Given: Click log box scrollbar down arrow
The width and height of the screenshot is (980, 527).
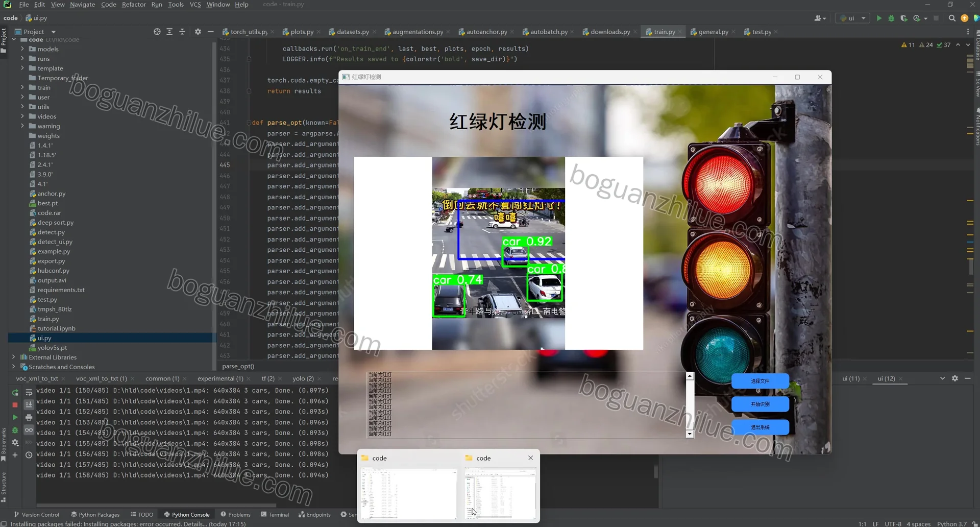Looking at the screenshot, I should [690, 434].
